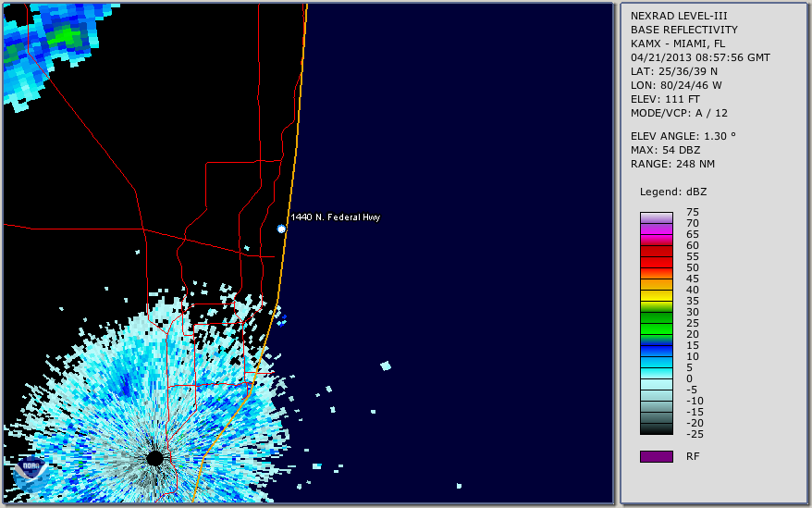This screenshot has height=508, width=812.
Task: Click the "LAT: 25/36/39 N" text
Action: click(x=674, y=71)
